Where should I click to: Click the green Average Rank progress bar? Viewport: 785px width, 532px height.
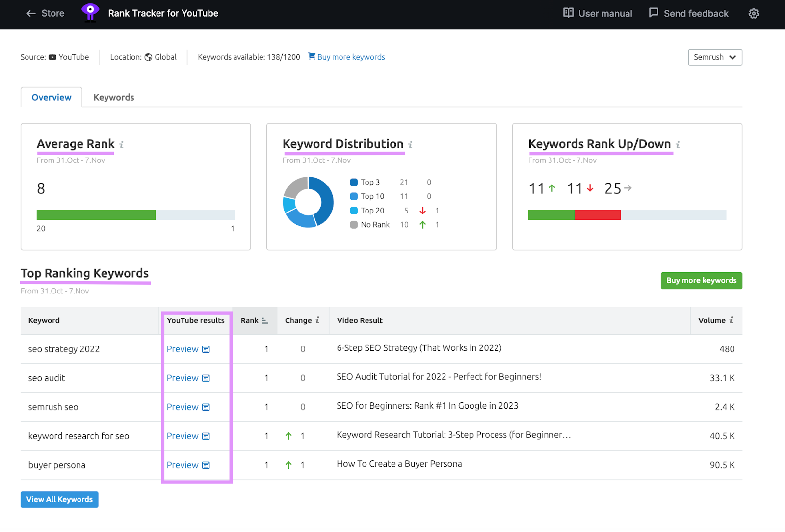tap(96, 214)
